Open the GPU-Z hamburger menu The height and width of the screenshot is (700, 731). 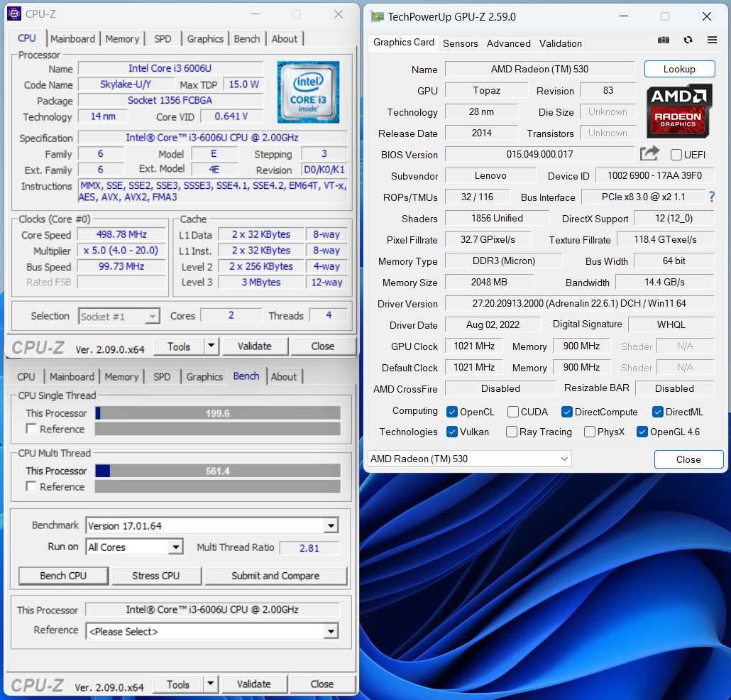(x=712, y=40)
